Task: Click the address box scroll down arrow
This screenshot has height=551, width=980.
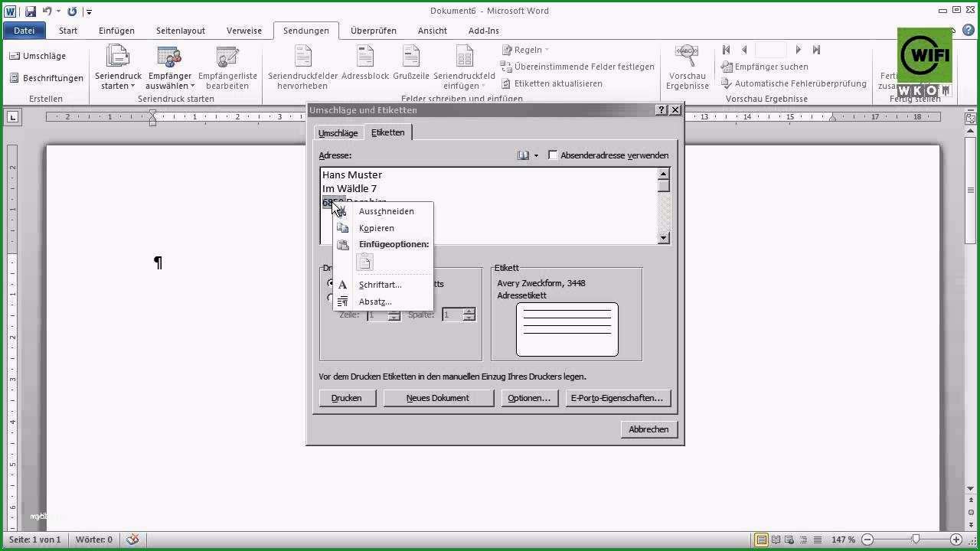Action: click(x=664, y=238)
